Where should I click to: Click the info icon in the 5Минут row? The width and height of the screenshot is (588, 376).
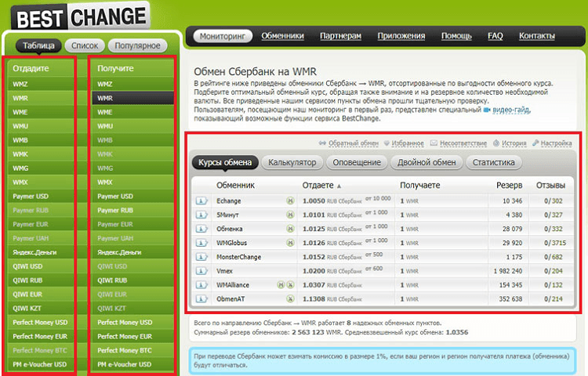[201, 215]
